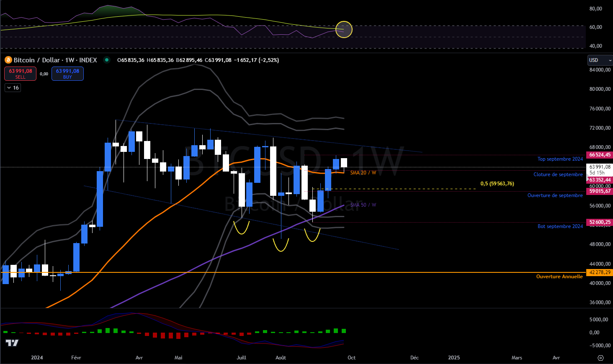Click the orange annual open horizontal line
613x364 pixels.
pos(293,272)
